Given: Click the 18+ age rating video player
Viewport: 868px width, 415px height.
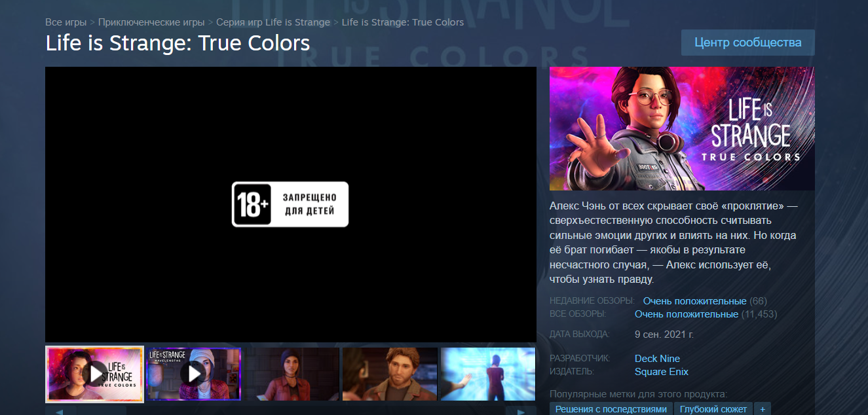Looking at the screenshot, I should [x=291, y=204].
